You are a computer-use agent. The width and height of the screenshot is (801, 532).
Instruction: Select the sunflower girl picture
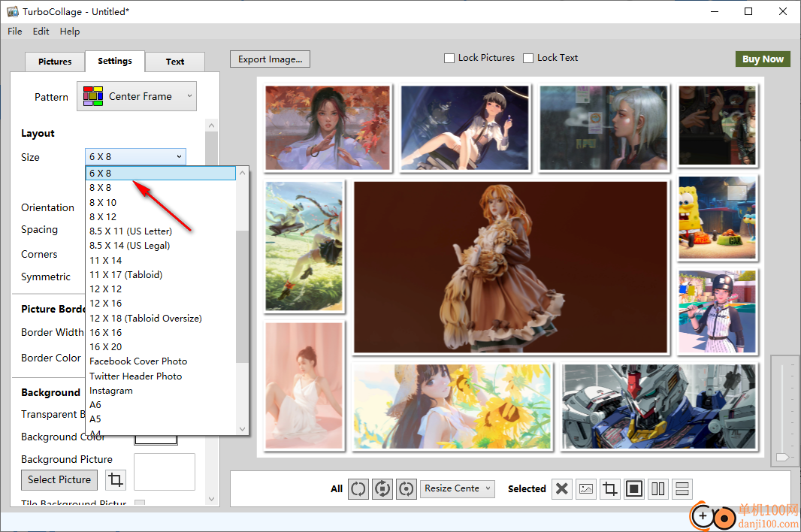pyautogui.click(x=452, y=407)
